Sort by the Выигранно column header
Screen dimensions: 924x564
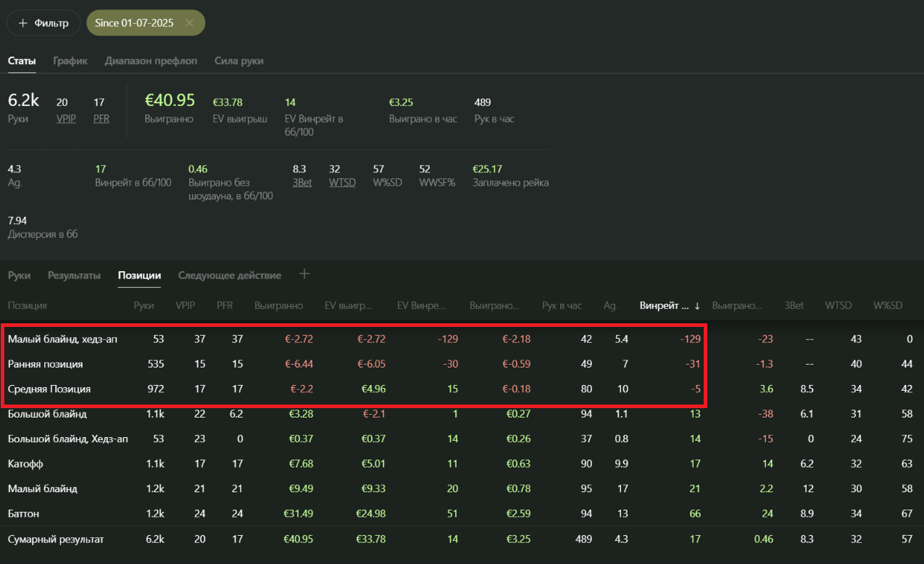click(279, 306)
